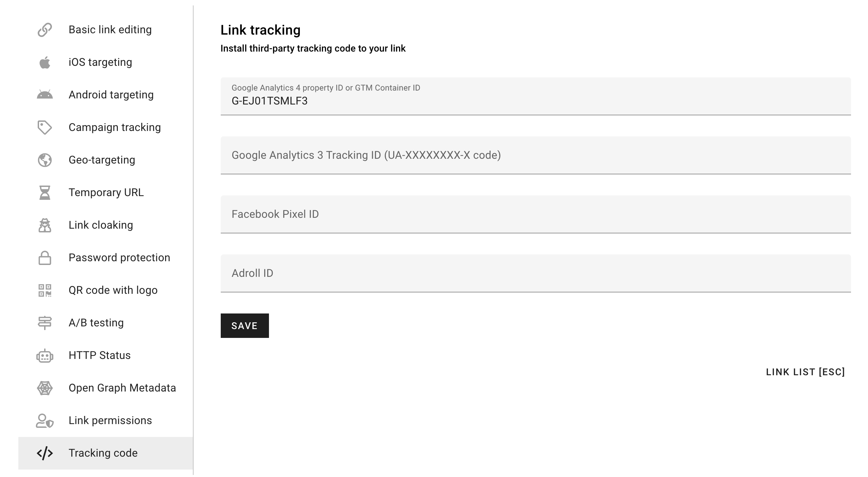Click the tag icon for Campaign tracking
Image resolution: width=868 pixels, height=477 pixels.
tap(44, 128)
